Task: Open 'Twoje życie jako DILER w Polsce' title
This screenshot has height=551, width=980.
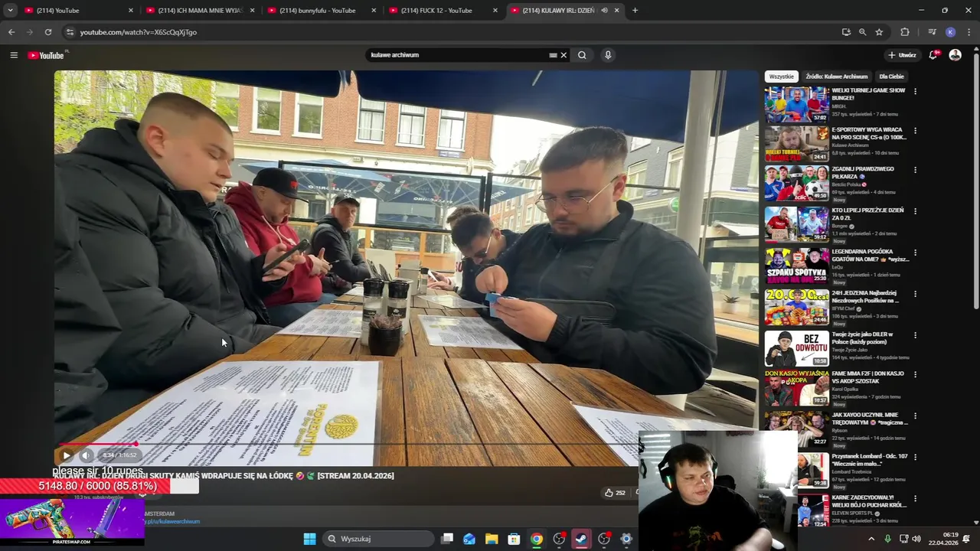Action: click(x=863, y=337)
